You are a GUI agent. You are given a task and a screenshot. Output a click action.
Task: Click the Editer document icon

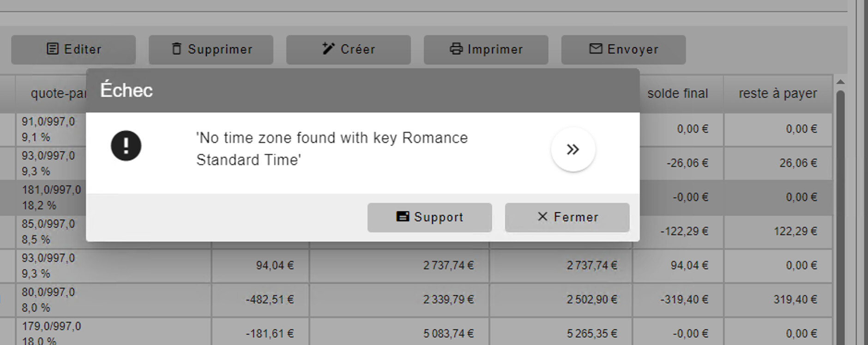point(53,49)
